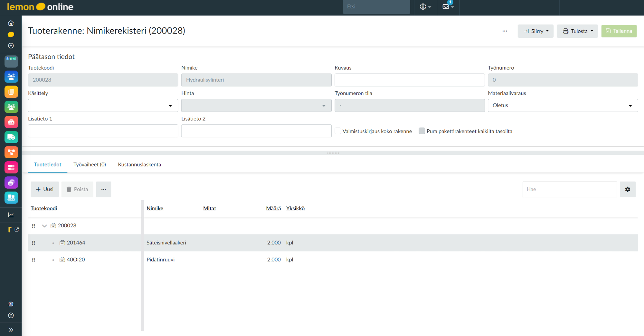Open the Materiaalivaraus dropdown
The height and width of the screenshot is (336, 644).
tap(563, 105)
